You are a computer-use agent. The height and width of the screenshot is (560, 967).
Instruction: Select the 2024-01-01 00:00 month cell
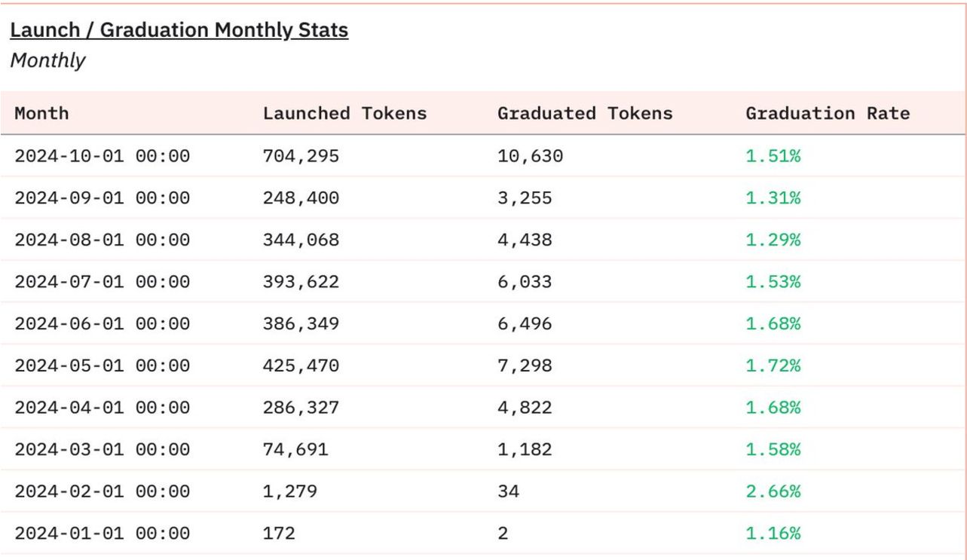click(103, 534)
